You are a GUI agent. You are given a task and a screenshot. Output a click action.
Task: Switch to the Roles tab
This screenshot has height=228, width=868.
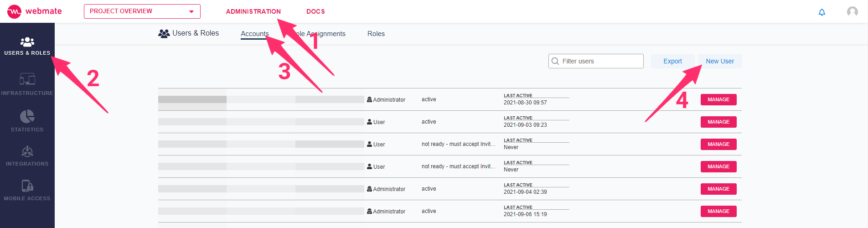tap(376, 34)
